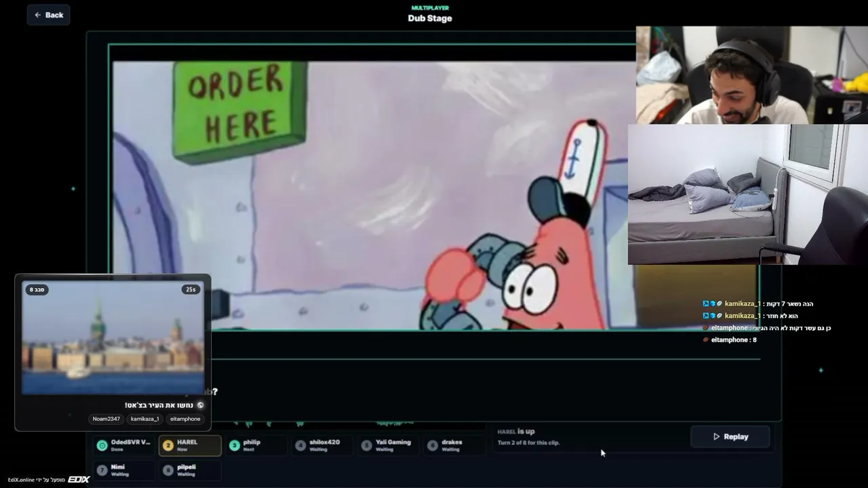Open the city guess image thumbnail
Screen dimensions: 868x488
click(113, 338)
